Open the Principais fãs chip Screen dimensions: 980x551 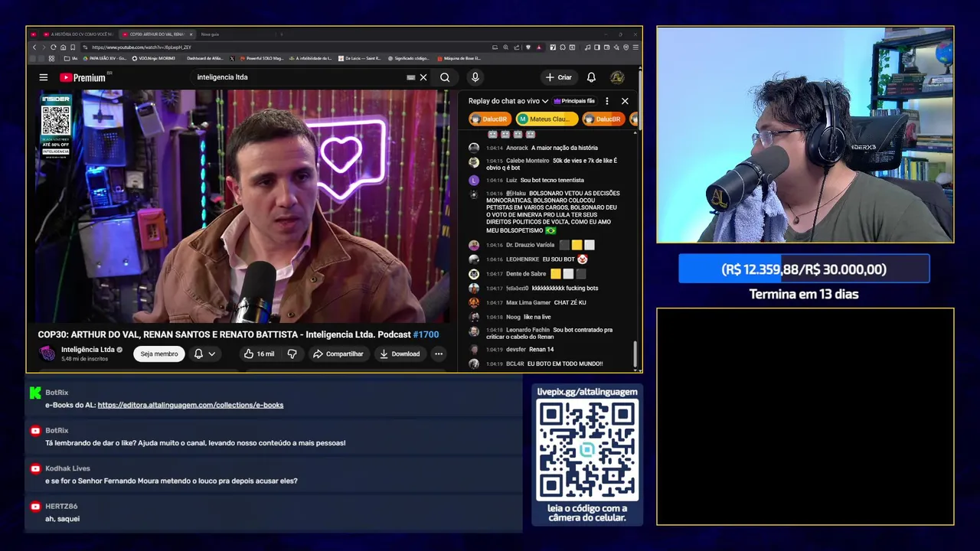tap(574, 101)
